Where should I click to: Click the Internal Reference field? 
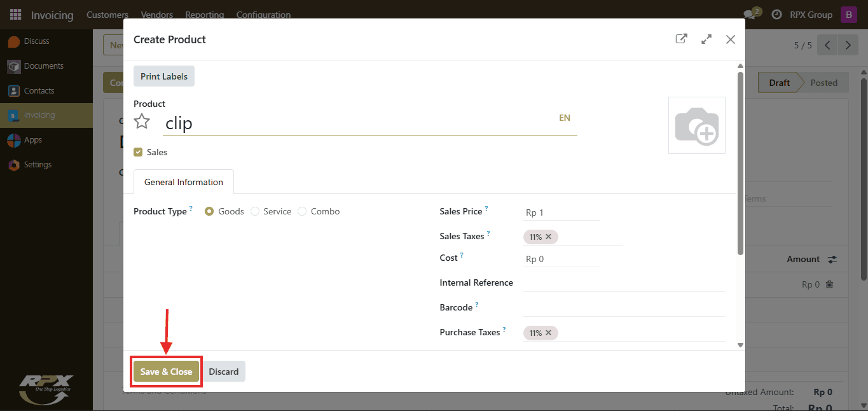(624, 283)
